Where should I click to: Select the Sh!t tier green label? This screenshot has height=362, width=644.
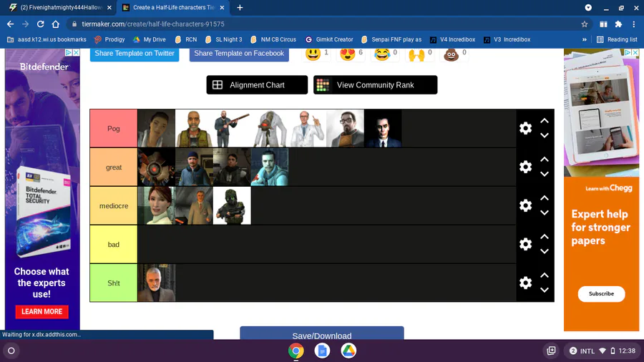[113, 283]
